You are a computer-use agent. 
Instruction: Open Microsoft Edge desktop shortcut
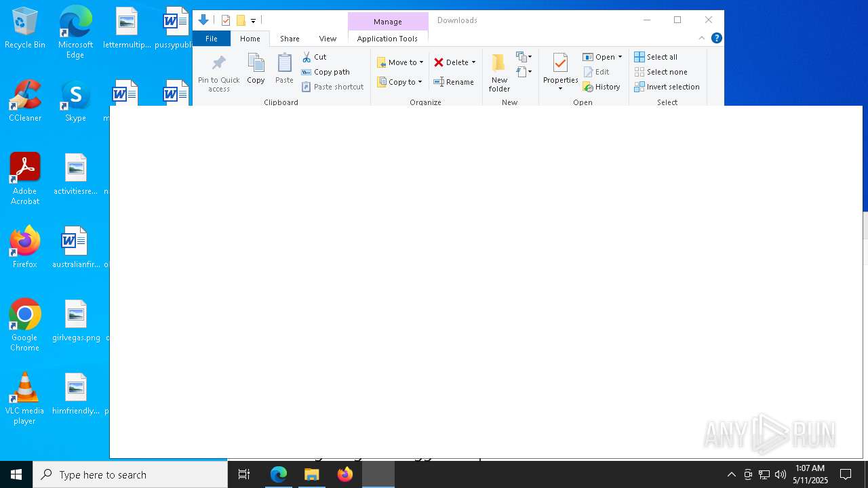pyautogui.click(x=75, y=33)
